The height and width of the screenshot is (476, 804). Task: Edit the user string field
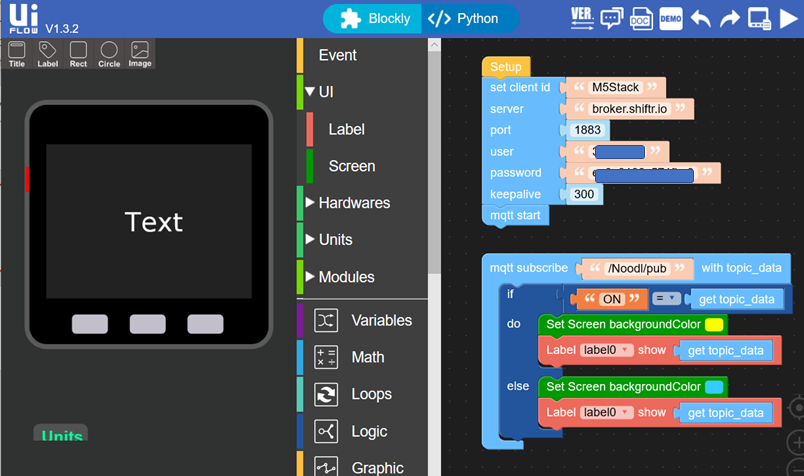coord(618,151)
